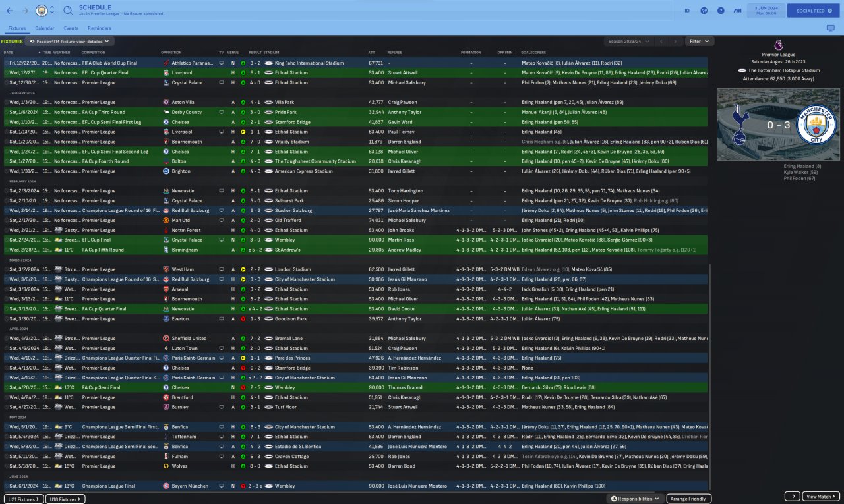Select the Aston Villa fixture row circle
This screenshot has height=504, width=844.
(x=7, y=103)
